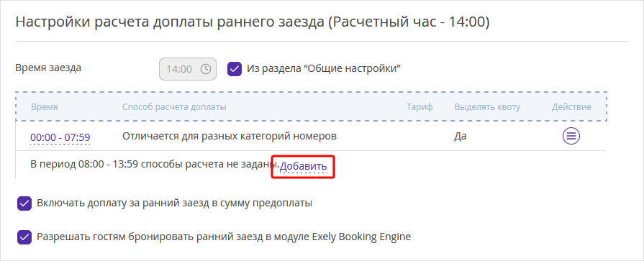Viewport: 644px width, 261px height.
Task: Click the "Добавить" link
Action: tap(304, 166)
